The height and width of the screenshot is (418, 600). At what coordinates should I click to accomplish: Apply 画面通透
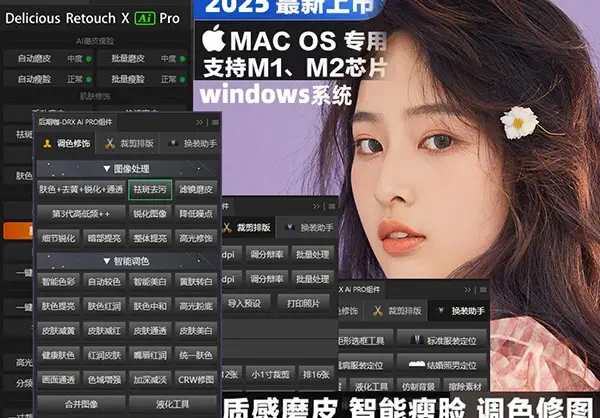(x=59, y=380)
